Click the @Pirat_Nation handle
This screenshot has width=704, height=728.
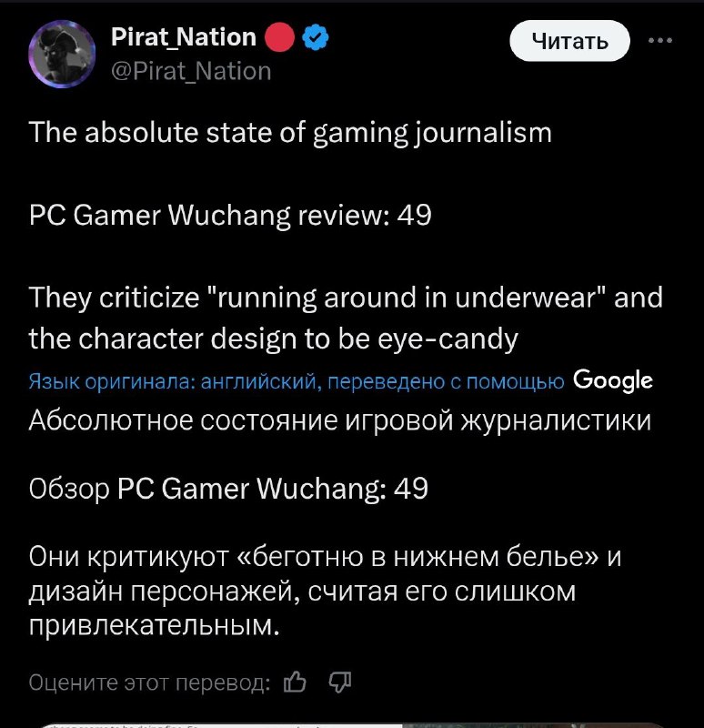click(190, 71)
